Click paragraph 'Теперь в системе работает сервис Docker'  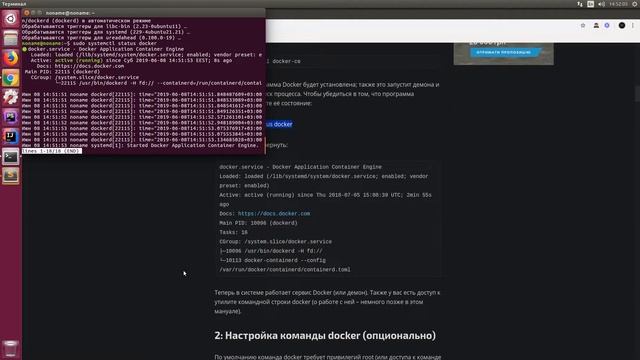327,302
